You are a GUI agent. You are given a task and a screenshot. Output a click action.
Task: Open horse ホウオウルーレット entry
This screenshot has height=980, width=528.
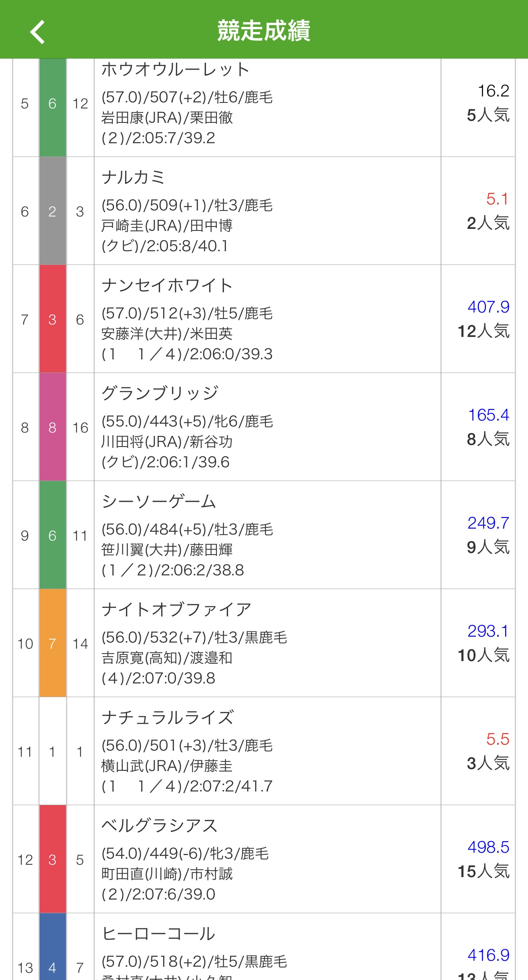[x=175, y=70]
